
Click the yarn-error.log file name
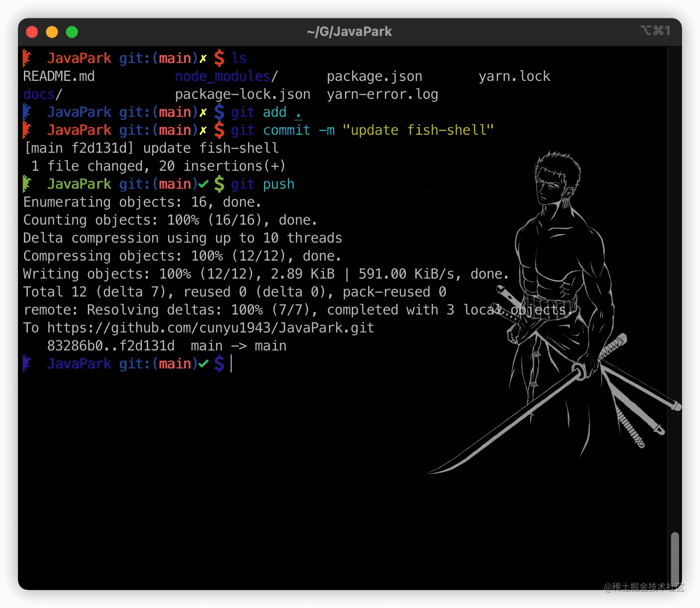point(382,94)
